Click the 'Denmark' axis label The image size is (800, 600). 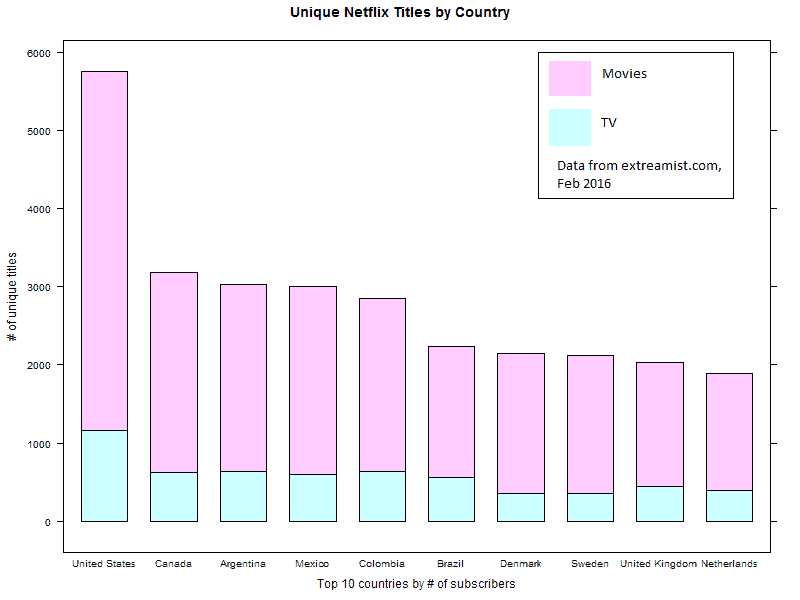click(520, 564)
